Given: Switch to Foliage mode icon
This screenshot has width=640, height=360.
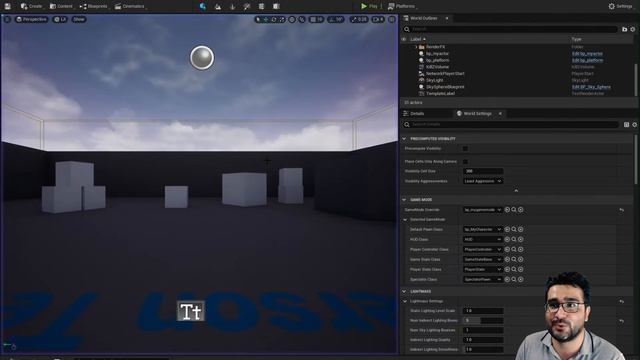Looking at the screenshot, I should point(232,6).
